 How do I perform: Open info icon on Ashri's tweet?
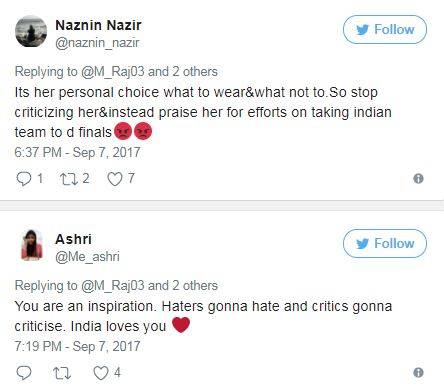[x=418, y=372]
